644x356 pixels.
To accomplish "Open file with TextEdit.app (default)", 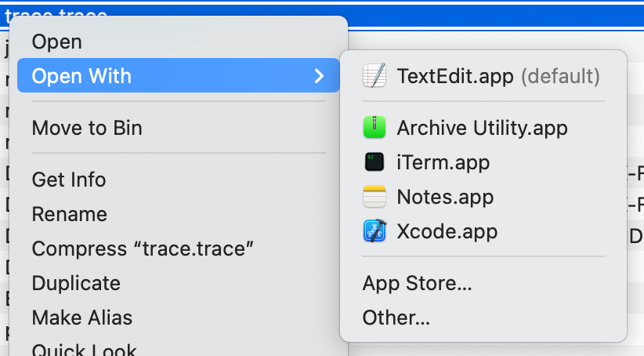I will pyautogui.click(x=498, y=76).
